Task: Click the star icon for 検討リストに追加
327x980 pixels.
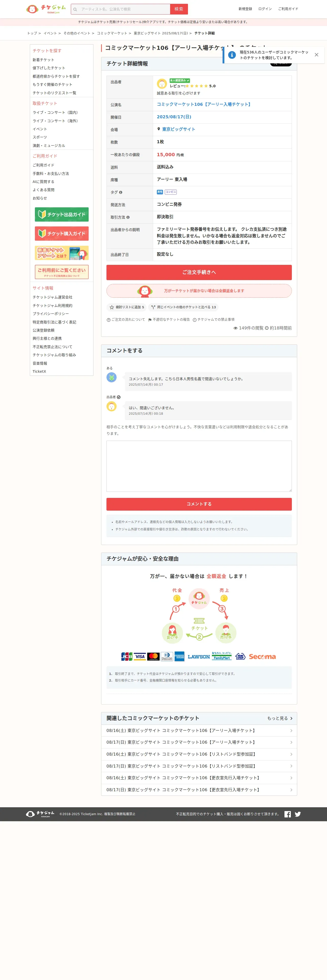Action: coord(112,307)
